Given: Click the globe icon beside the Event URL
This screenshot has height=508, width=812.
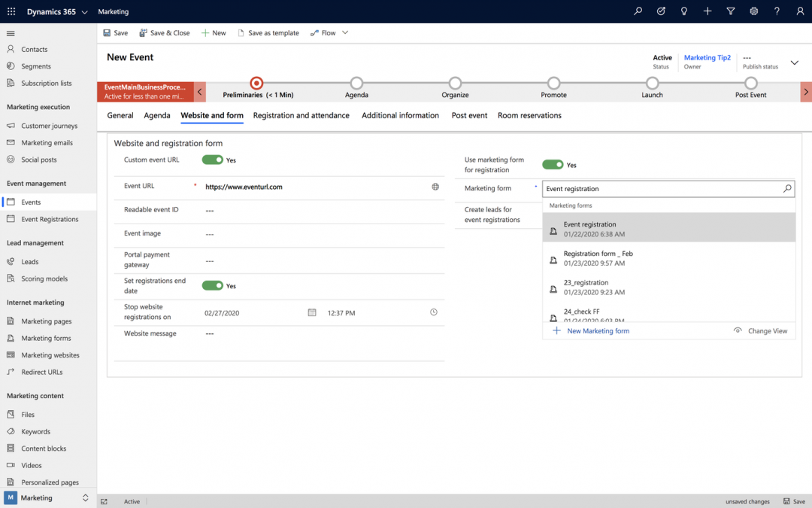Looking at the screenshot, I should 435,186.
